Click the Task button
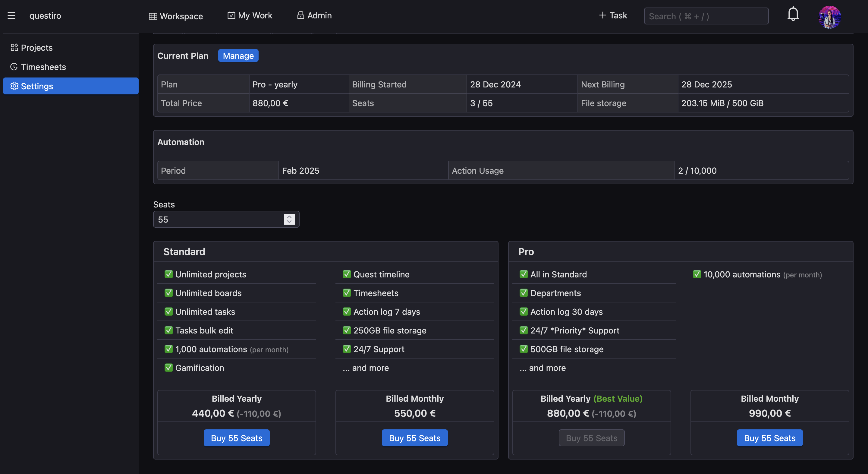Image resolution: width=868 pixels, height=474 pixels. coord(613,15)
